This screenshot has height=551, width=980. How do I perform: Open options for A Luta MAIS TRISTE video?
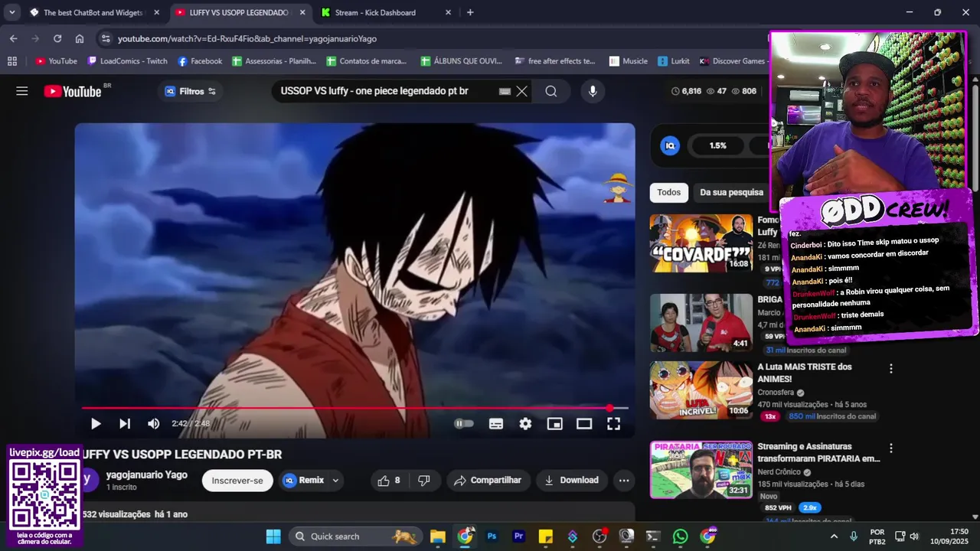pyautogui.click(x=890, y=369)
